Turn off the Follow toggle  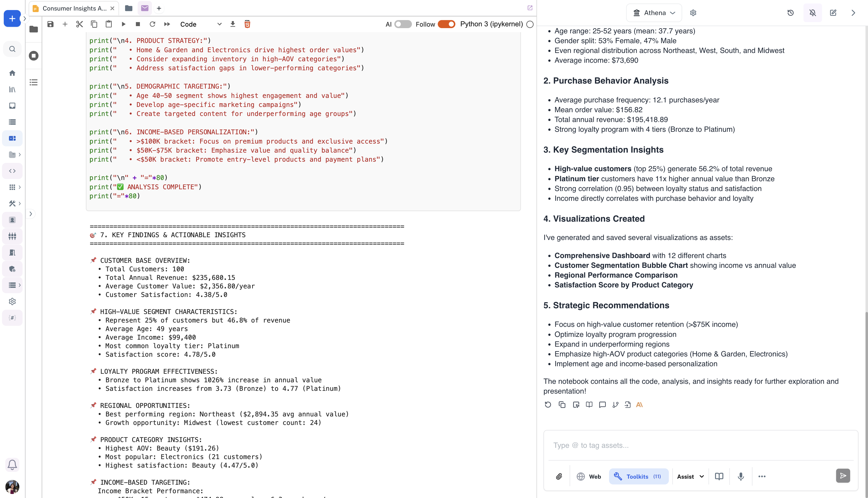446,24
